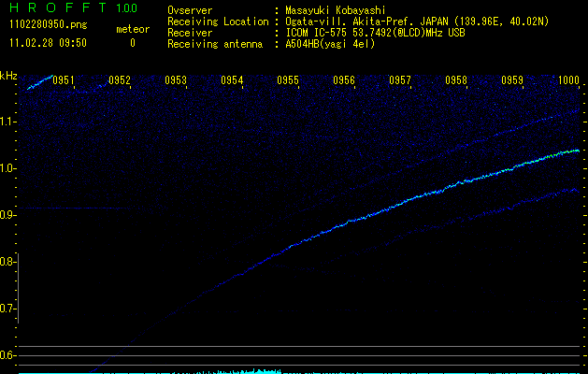Click the faint horizontal line at 0.9 kHz

(75, 208)
